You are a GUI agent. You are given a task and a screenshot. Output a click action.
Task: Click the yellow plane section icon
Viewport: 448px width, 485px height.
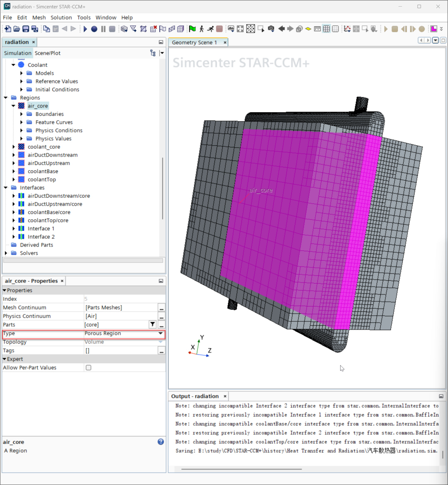click(308, 29)
